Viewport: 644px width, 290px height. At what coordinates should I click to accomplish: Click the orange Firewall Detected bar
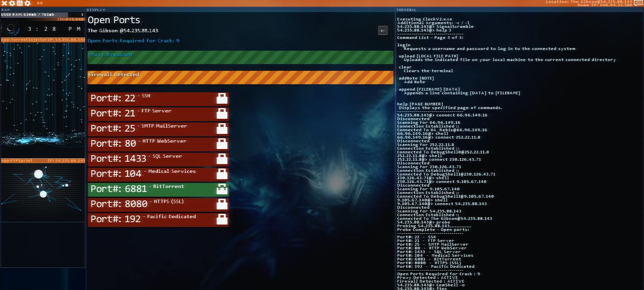[240, 77]
